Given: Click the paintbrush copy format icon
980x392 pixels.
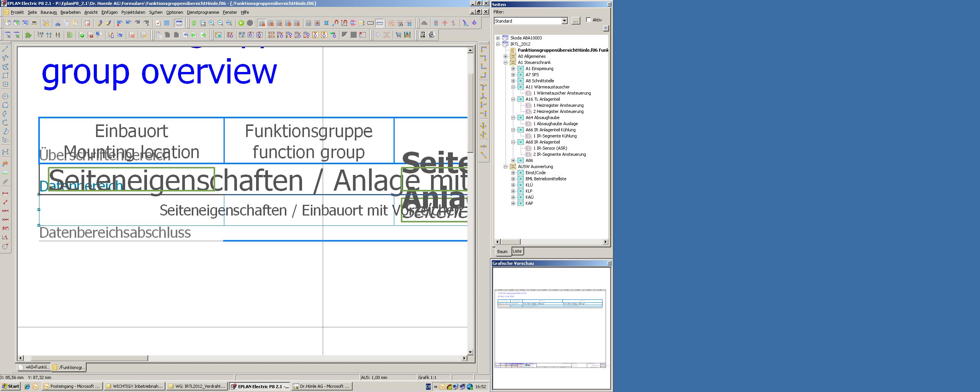Looking at the screenshot, I should 99,23.
